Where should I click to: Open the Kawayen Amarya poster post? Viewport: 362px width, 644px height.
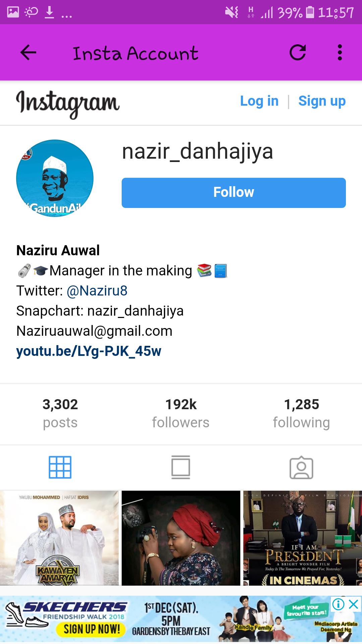tap(59, 538)
